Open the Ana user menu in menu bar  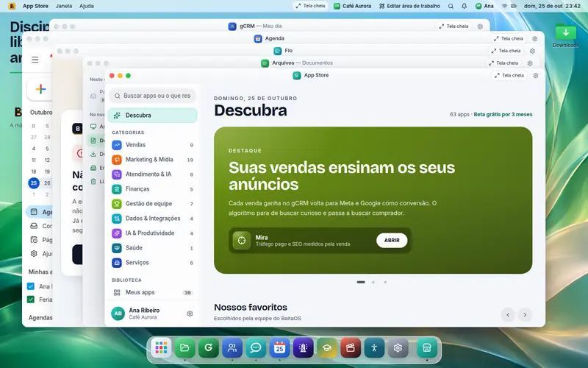(484, 6)
